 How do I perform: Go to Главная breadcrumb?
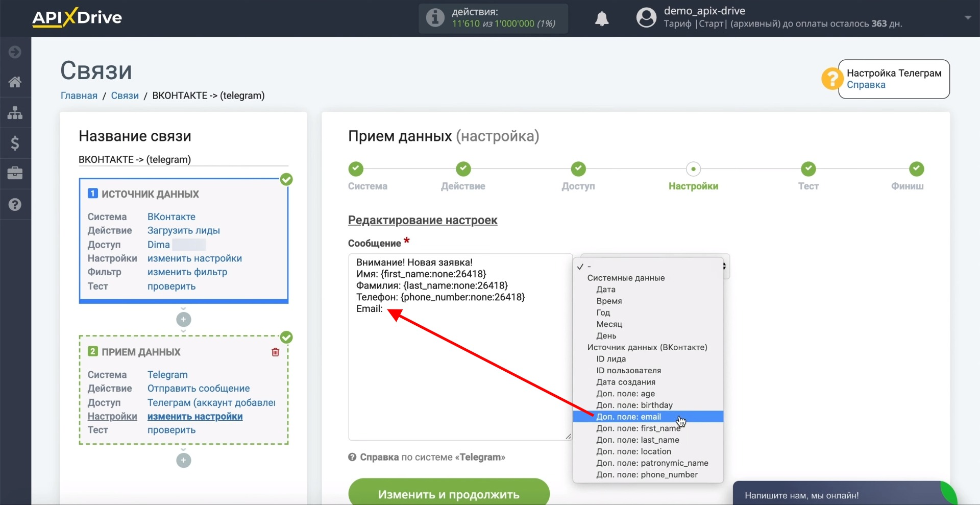pyautogui.click(x=79, y=95)
